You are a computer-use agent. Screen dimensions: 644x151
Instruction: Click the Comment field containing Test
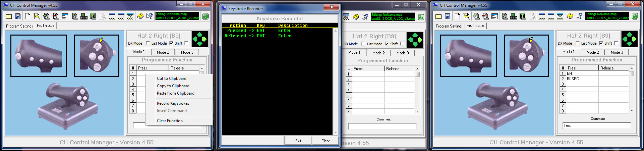(x=597, y=125)
